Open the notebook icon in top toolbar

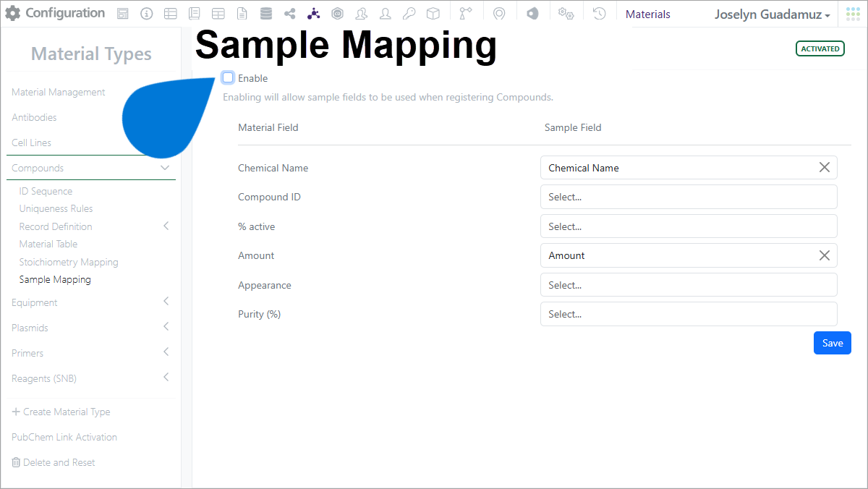pyautogui.click(x=194, y=14)
